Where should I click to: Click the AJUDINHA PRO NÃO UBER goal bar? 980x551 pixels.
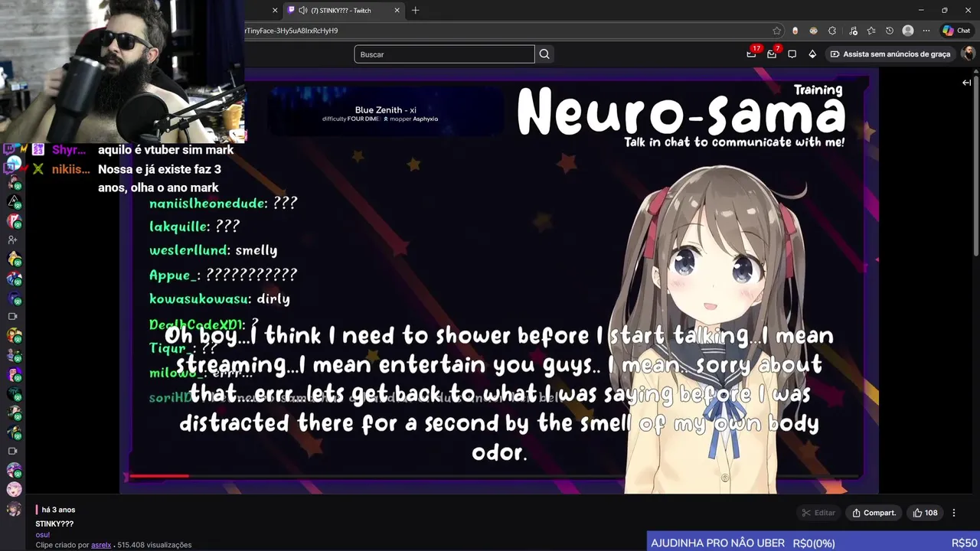point(813,543)
